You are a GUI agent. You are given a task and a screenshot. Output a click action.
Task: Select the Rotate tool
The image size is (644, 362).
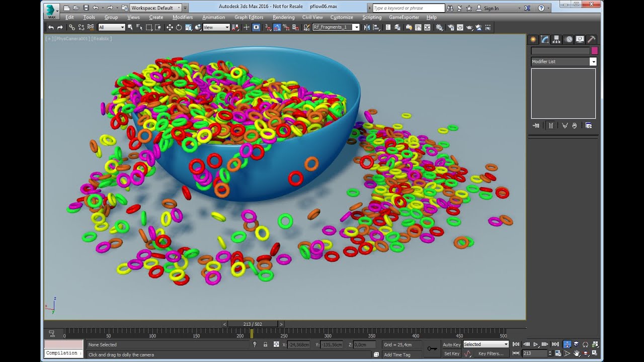pyautogui.click(x=179, y=27)
